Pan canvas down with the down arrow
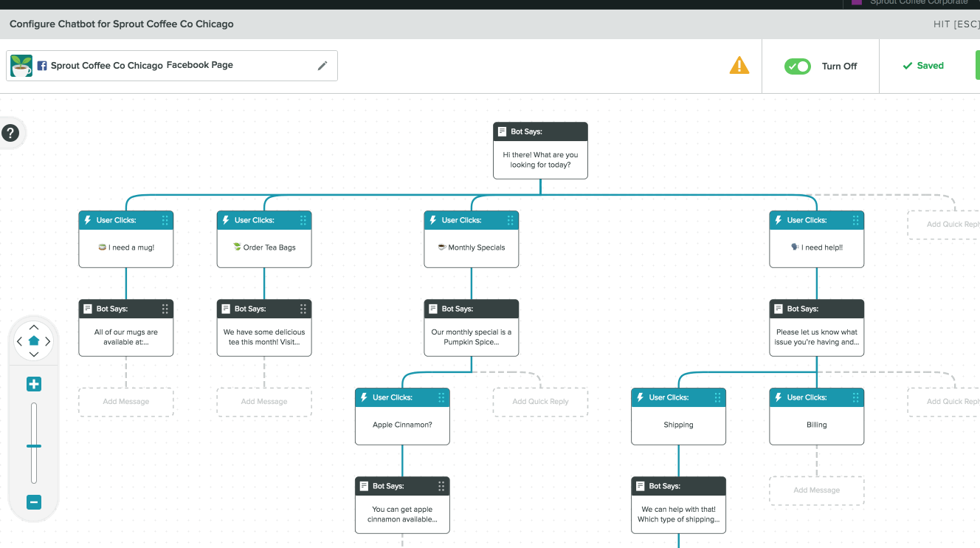This screenshot has width=980, height=548. (x=34, y=355)
